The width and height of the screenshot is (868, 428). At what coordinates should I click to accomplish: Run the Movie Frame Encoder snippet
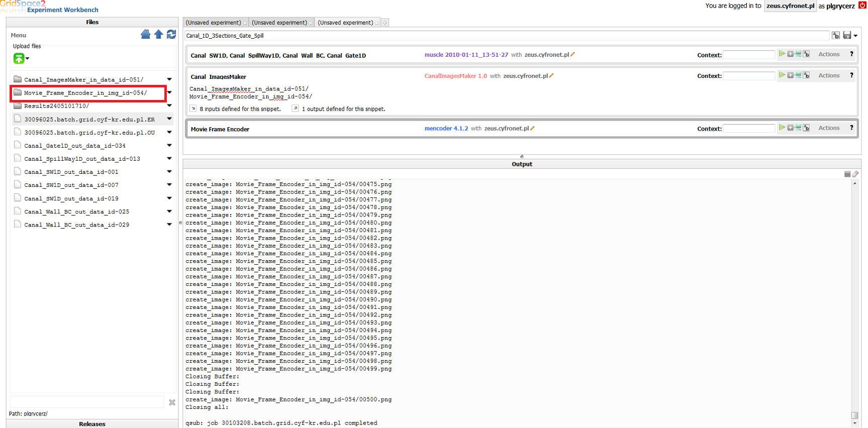[x=782, y=128]
